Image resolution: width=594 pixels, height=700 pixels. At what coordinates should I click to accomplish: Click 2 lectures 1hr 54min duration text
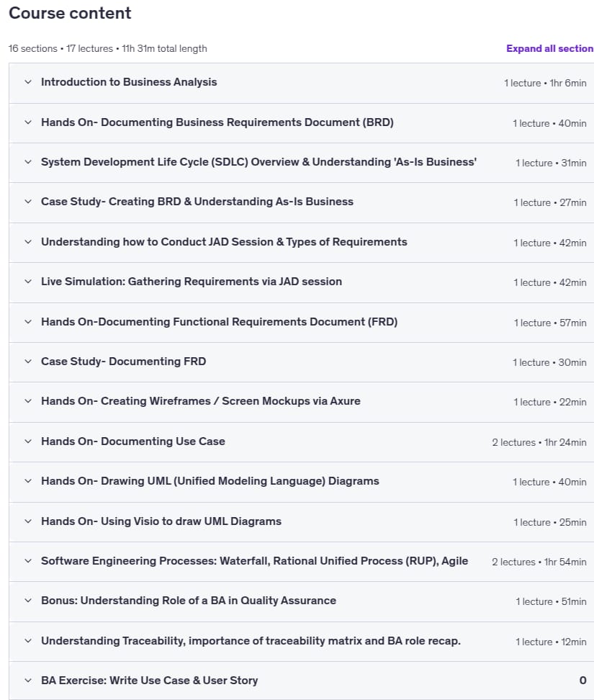(539, 562)
